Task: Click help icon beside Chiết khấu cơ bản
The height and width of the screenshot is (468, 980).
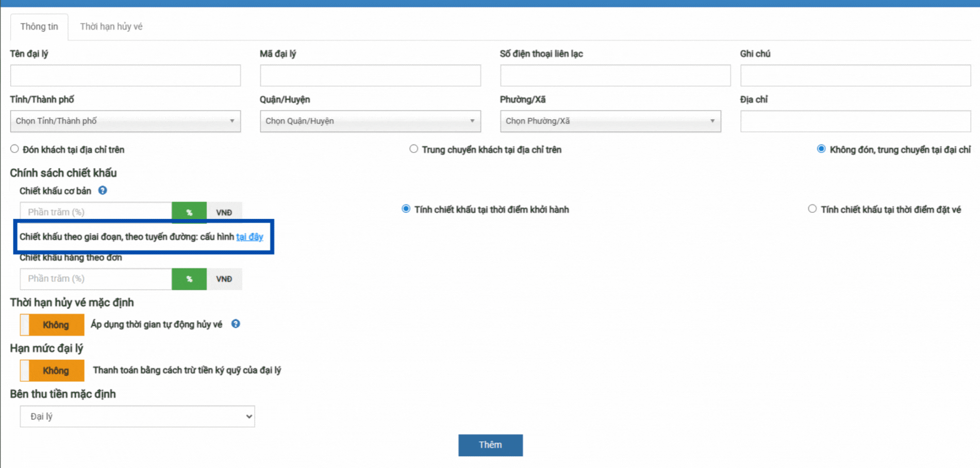Action: point(103,191)
